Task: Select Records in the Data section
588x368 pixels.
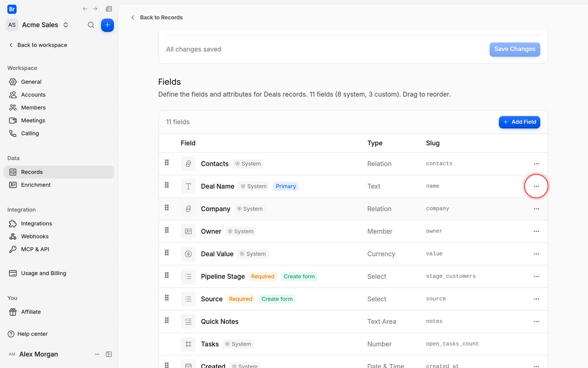Action: [59, 172]
